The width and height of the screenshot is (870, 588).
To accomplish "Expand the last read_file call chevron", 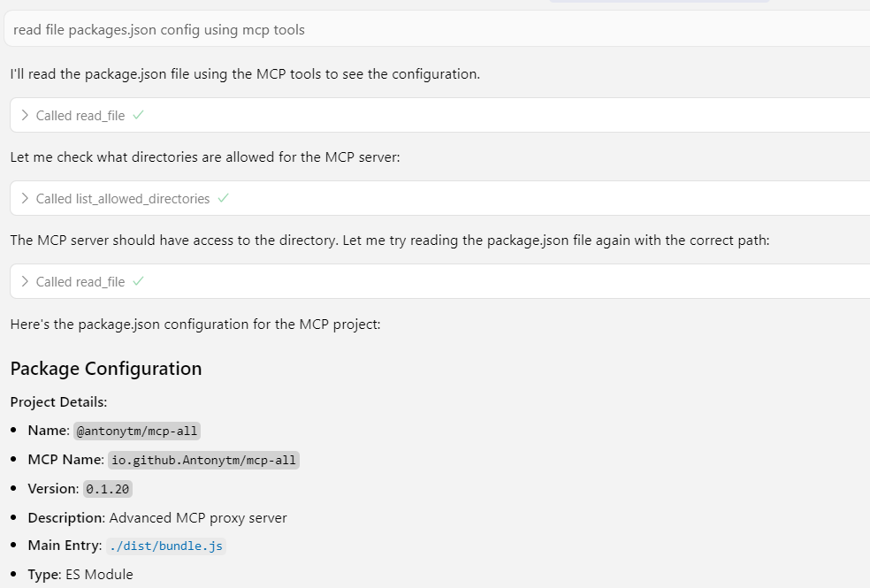I will pos(25,281).
